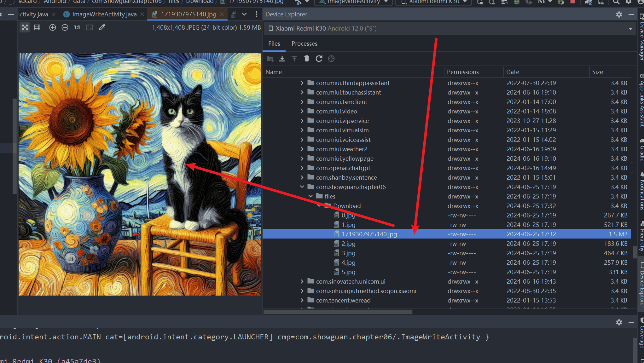Click the new folder icon
The height and width of the screenshot is (363, 644).
click(x=270, y=59)
